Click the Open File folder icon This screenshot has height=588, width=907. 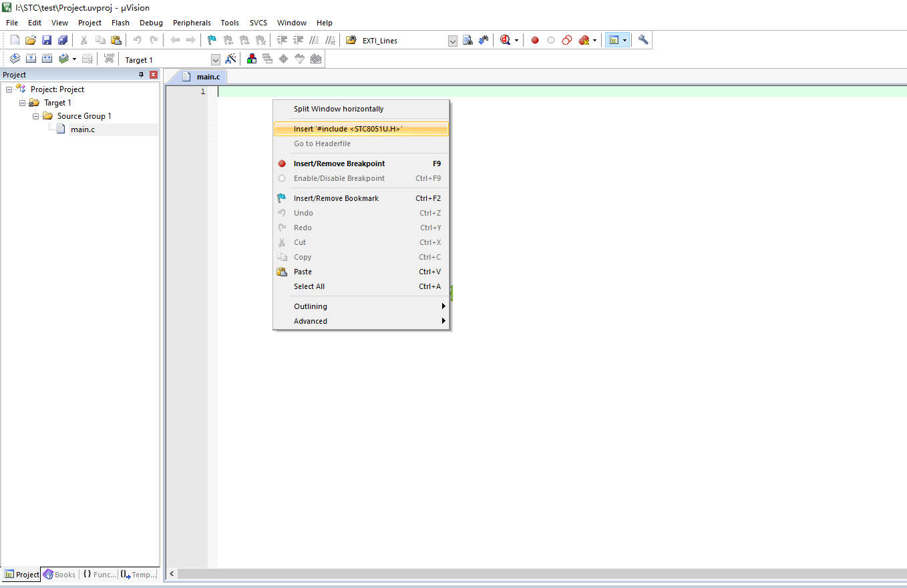(x=31, y=40)
